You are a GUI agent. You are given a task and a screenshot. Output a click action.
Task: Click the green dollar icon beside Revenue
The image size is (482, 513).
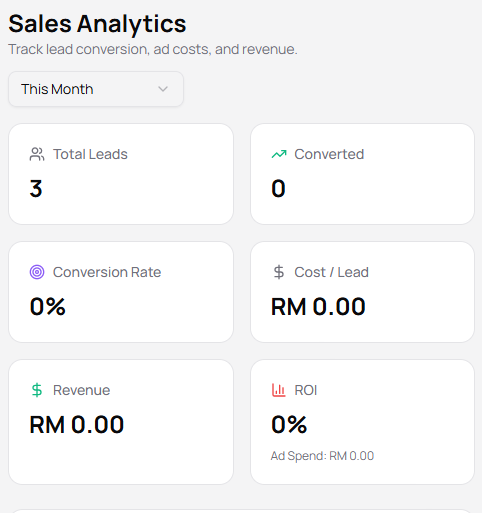coord(37,390)
